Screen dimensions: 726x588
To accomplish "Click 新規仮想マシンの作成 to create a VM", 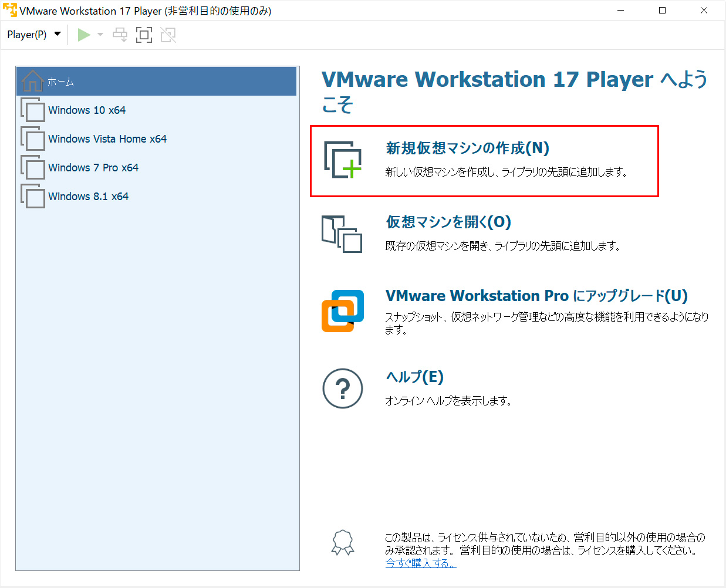I will pyautogui.click(x=466, y=148).
